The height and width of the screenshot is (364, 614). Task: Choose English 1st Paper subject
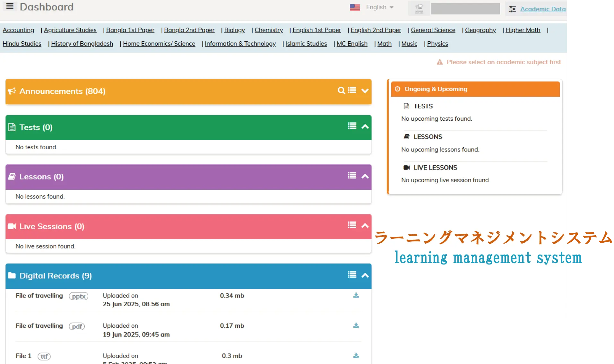(x=317, y=30)
